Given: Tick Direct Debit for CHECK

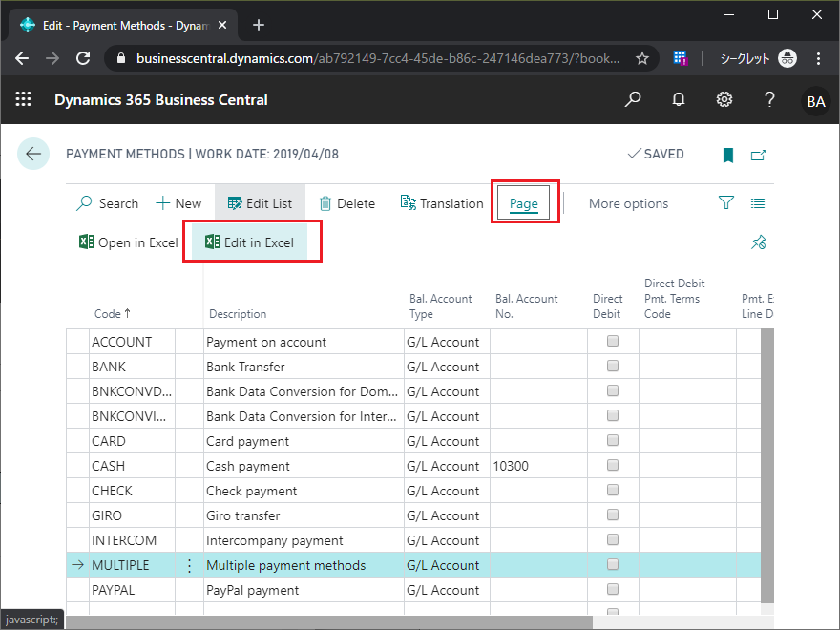Looking at the screenshot, I should coord(613,490).
